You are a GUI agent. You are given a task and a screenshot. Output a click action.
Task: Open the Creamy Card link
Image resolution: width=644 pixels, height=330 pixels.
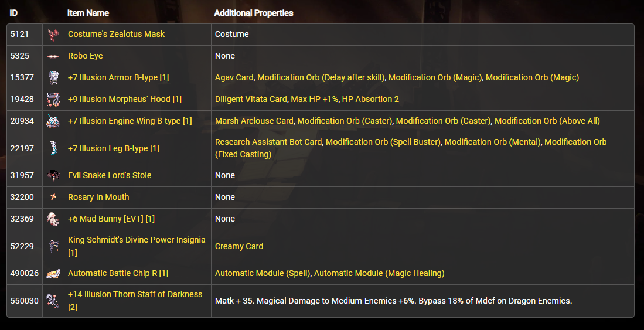point(239,246)
